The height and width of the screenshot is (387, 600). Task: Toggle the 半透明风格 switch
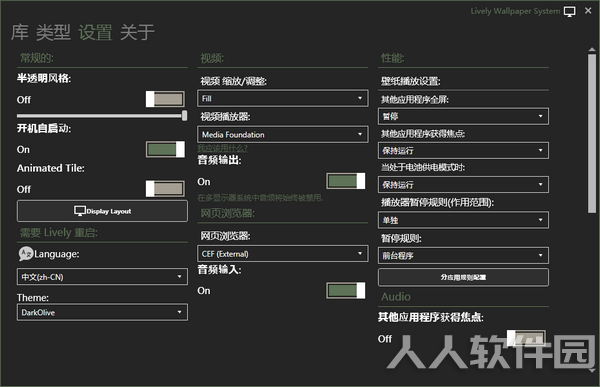pos(165,99)
